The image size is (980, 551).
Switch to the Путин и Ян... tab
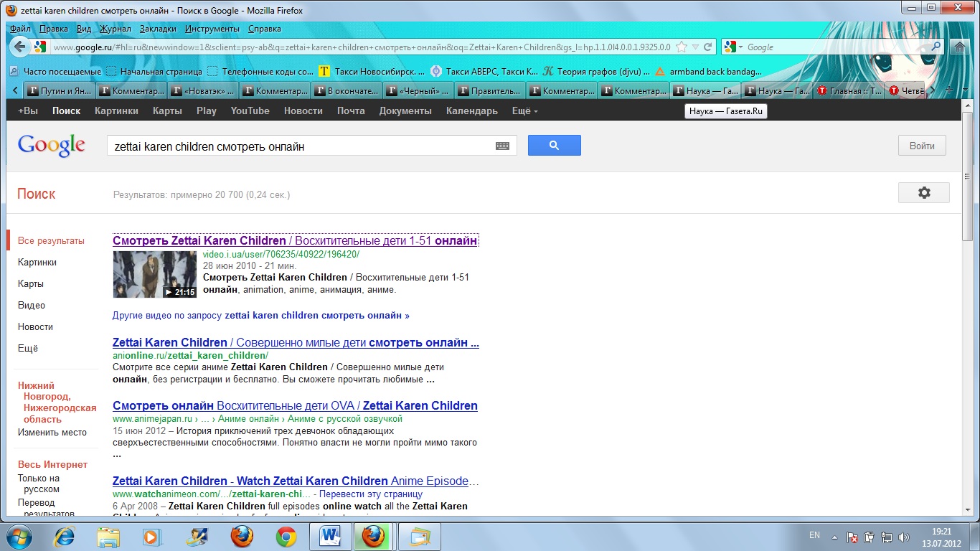(x=60, y=91)
